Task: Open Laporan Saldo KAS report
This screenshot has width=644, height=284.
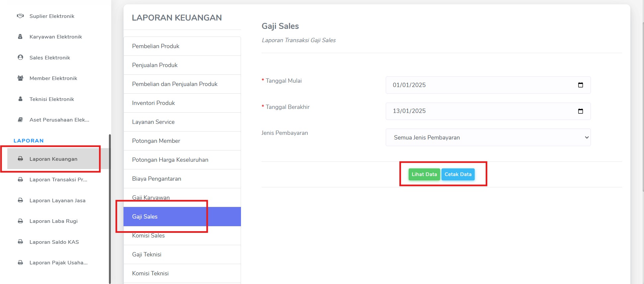Action: tap(54, 242)
